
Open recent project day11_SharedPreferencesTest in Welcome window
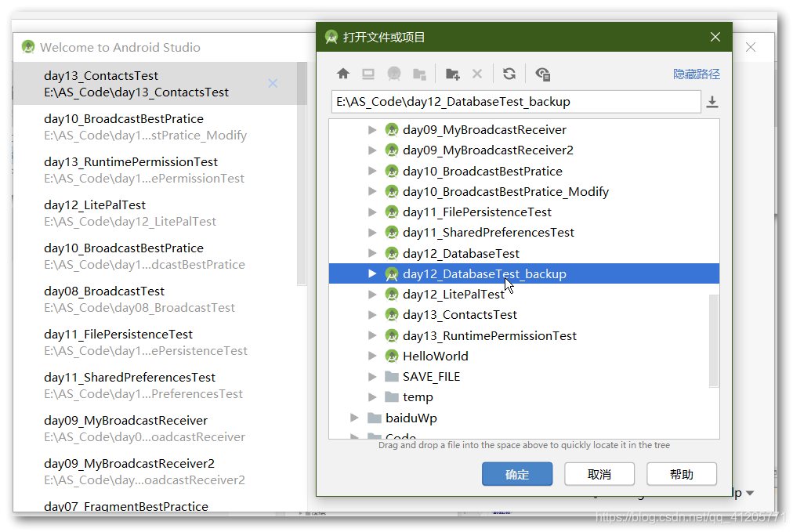point(154,385)
